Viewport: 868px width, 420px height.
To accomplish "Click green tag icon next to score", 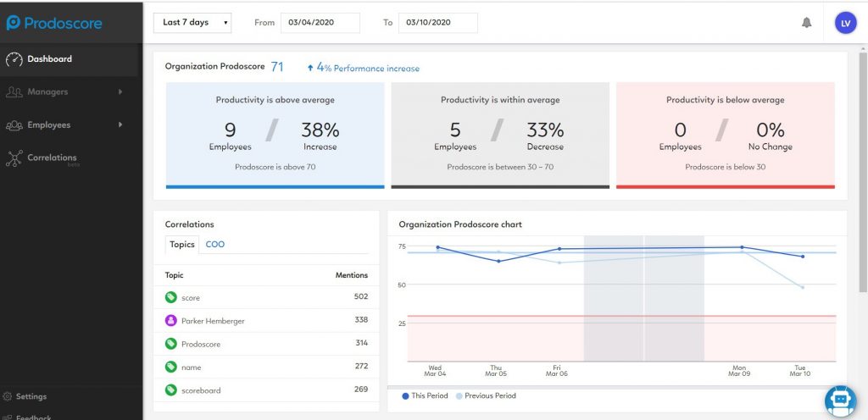I will tap(171, 297).
